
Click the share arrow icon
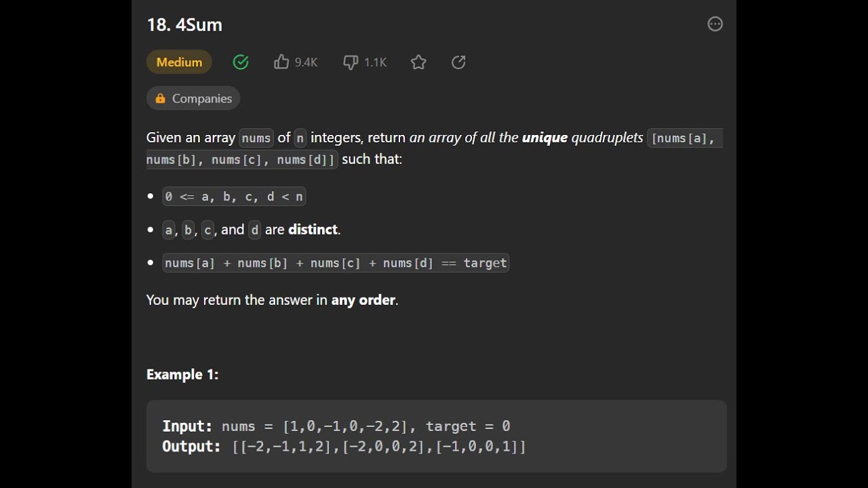tap(458, 62)
